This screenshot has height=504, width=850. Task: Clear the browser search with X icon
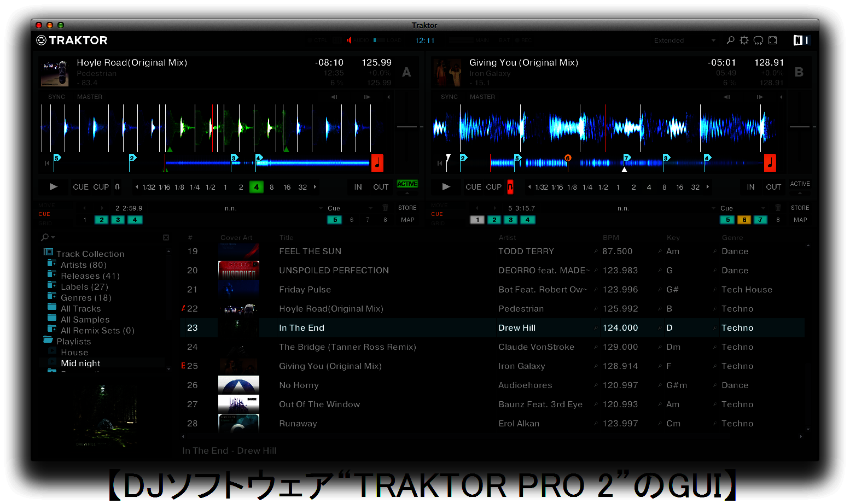point(166,237)
